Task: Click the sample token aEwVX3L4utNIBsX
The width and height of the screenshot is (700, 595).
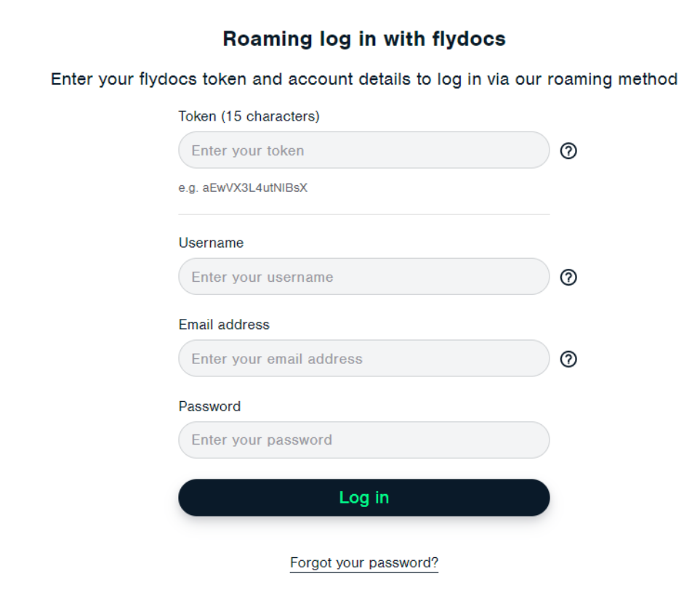Action: click(x=255, y=188)
